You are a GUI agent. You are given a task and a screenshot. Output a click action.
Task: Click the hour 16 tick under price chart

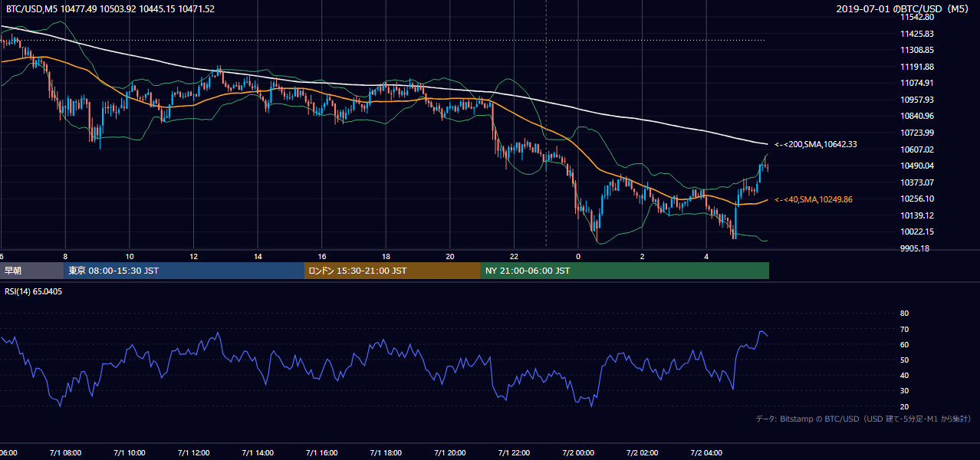(321, 256)
